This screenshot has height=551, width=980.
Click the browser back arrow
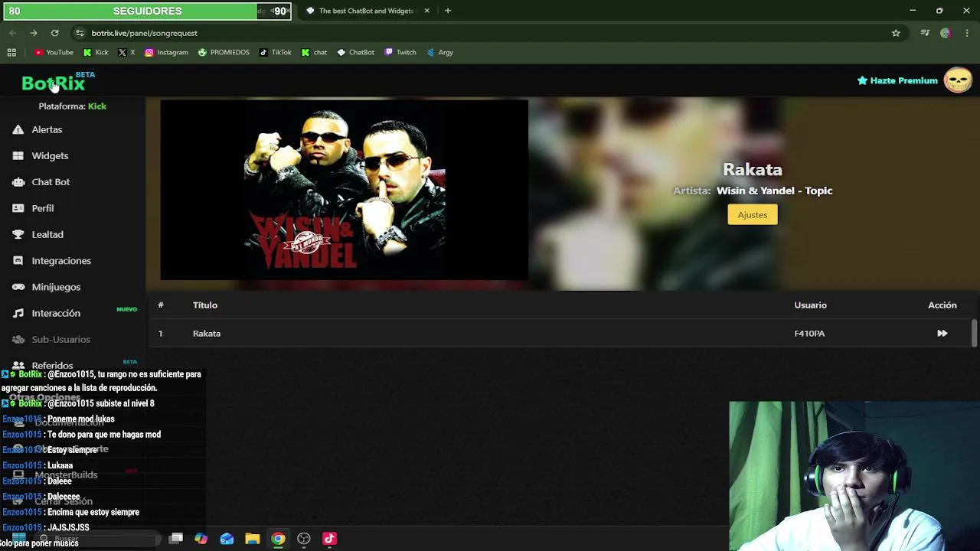(13, 33)
